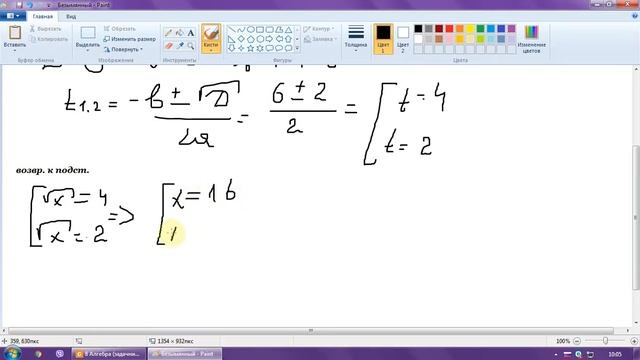The width and height of the screenshot is (640, 360).
Task: Click the horizontal scrollbar thumb
Action: tap(311, 331)
